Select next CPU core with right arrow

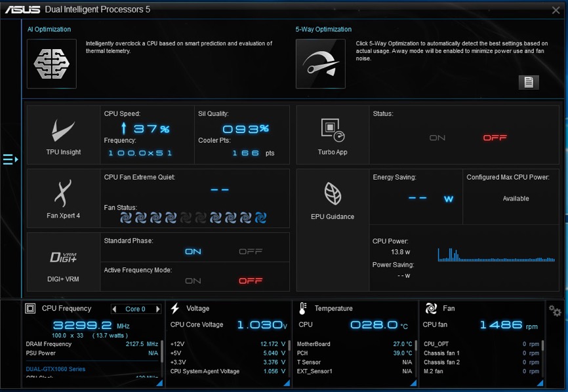pyautogui.click(x=157, y=309)
